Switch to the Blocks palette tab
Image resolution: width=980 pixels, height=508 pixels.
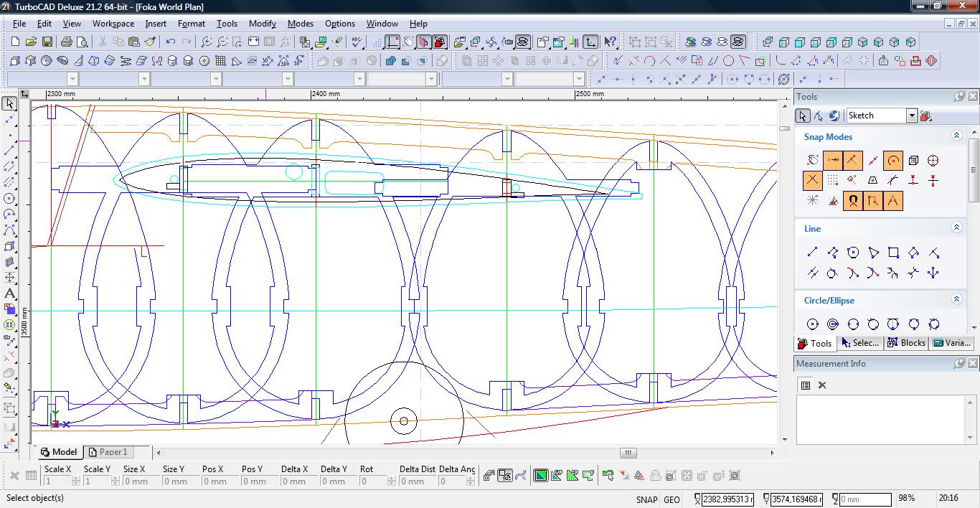(907, 343)
